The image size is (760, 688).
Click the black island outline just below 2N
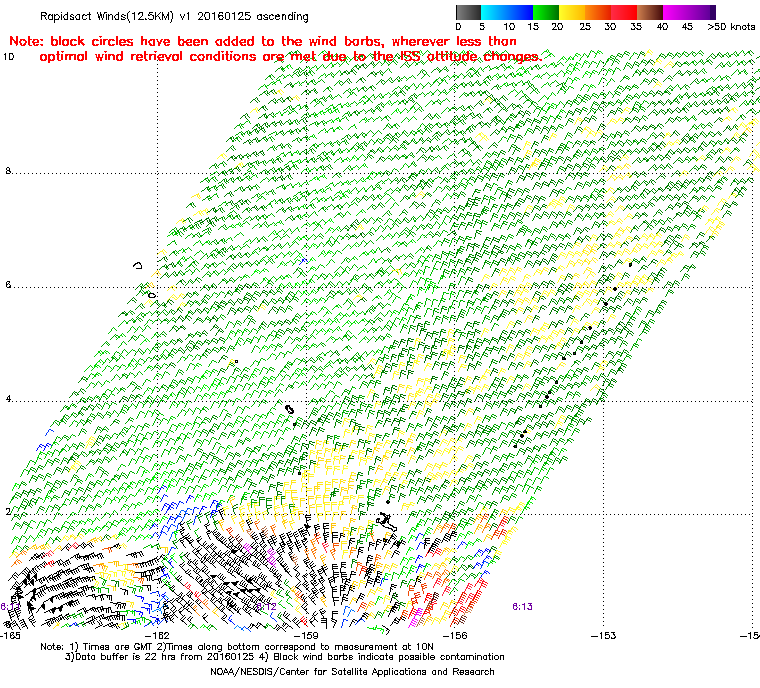[387, 522]
